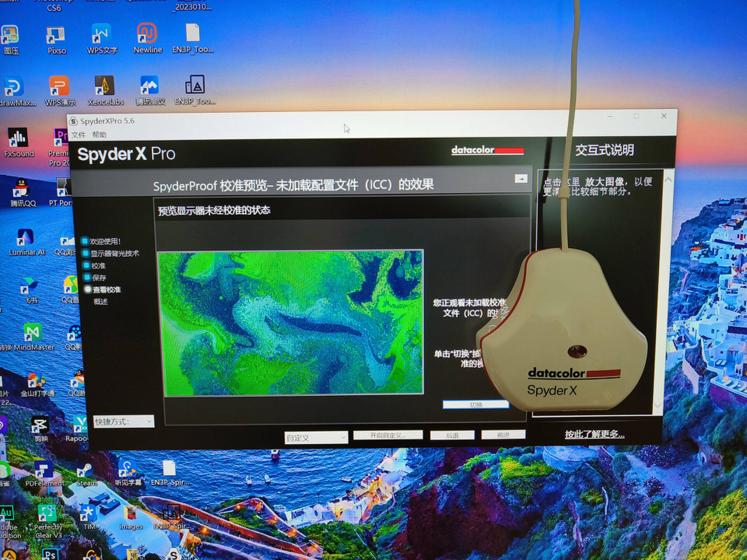The height and width of the screenshot is (560, 747).
Task: Collapse the side panel with arrow button
Action: coord(521,178)
